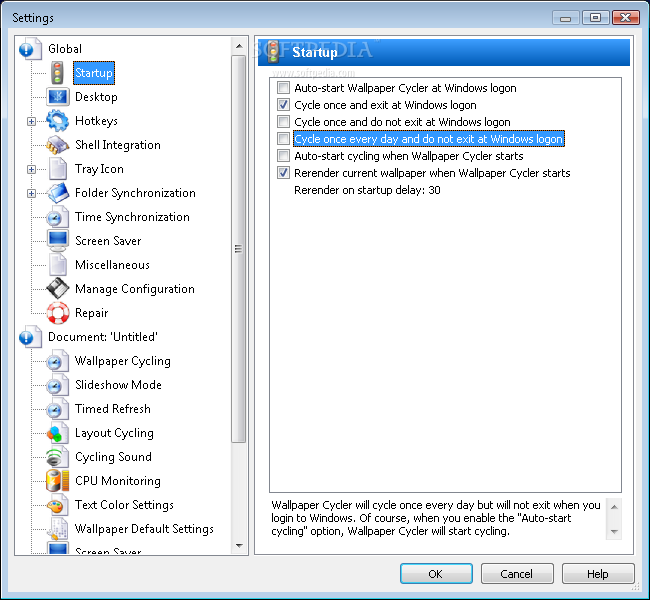Click description box scroll up arrow
This screenshot has width=650, height=600.
[x=614, y=507]
